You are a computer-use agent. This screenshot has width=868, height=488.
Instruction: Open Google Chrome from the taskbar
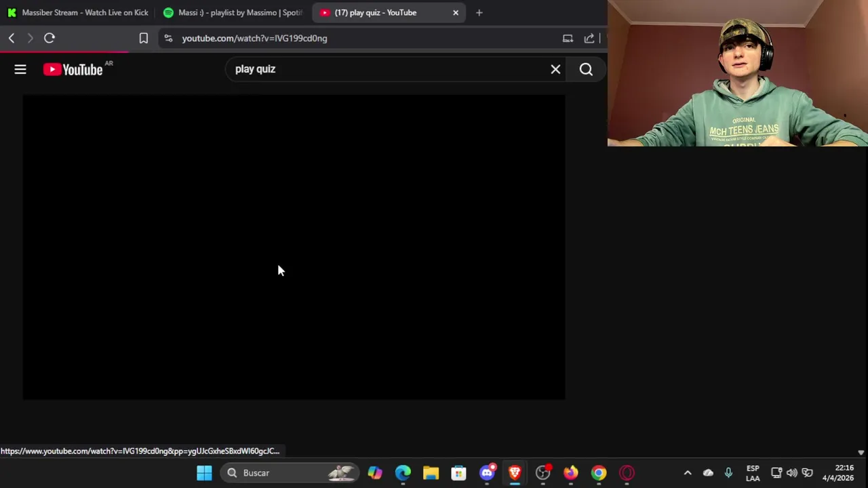click(x=599, y=473)
